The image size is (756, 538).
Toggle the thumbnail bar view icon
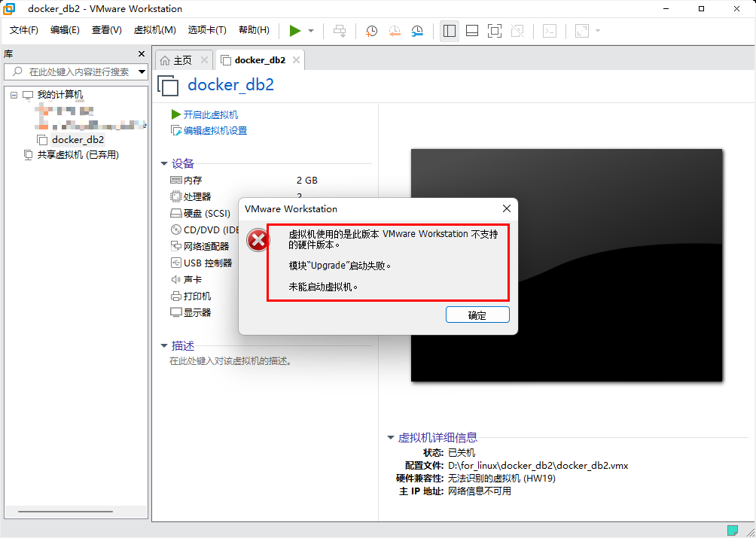[472, 31]
